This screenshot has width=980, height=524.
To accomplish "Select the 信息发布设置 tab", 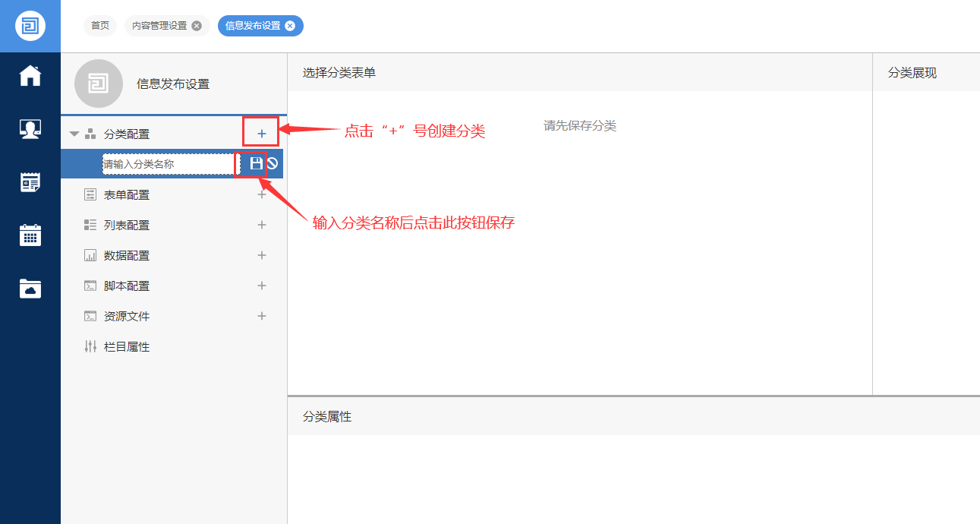I will pos(254,25).
